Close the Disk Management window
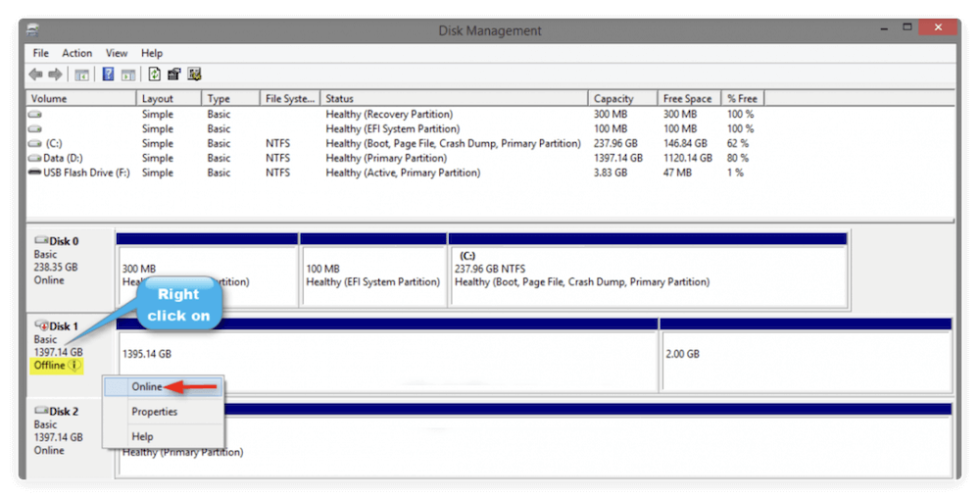 [x=938, y=27]
